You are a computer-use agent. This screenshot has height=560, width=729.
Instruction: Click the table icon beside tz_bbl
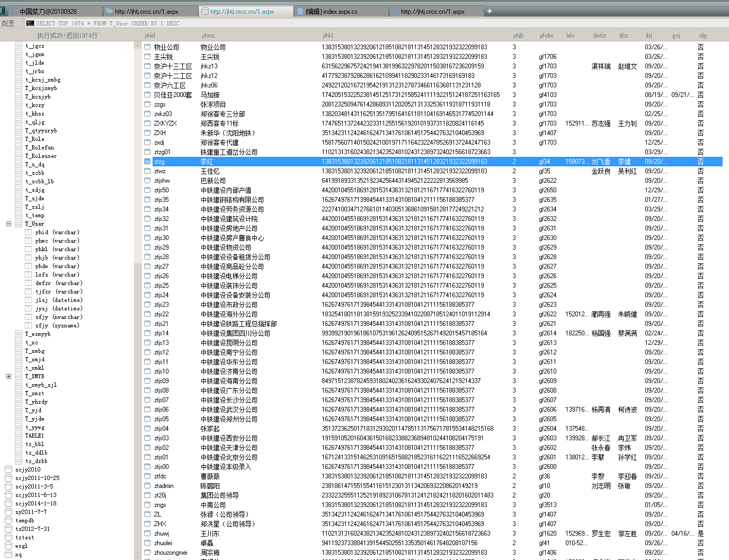[19, 445]
